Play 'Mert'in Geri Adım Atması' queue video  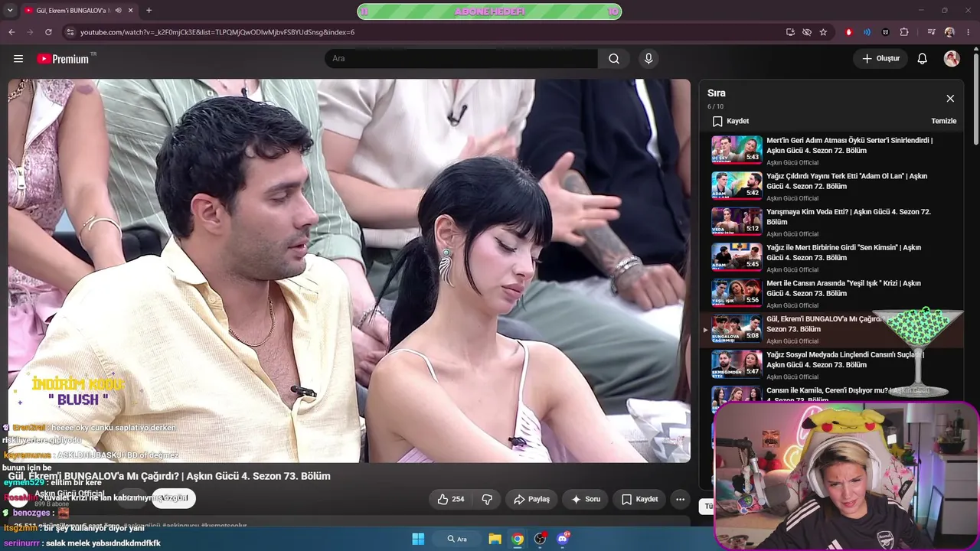(x=849, y=145)
